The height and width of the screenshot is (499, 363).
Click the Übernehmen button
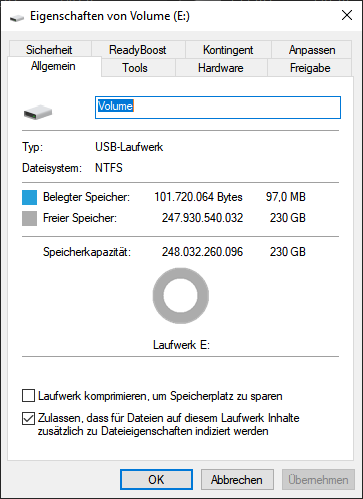pos(318,479)
